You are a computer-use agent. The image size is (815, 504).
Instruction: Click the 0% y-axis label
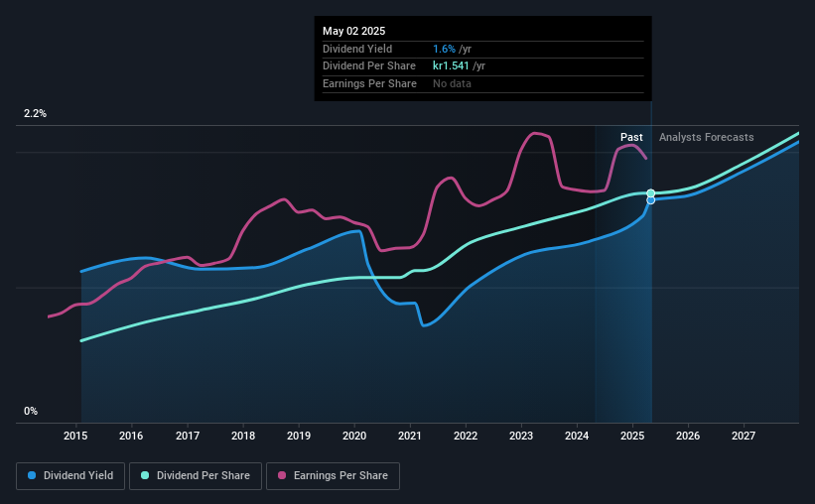(31, 411)
